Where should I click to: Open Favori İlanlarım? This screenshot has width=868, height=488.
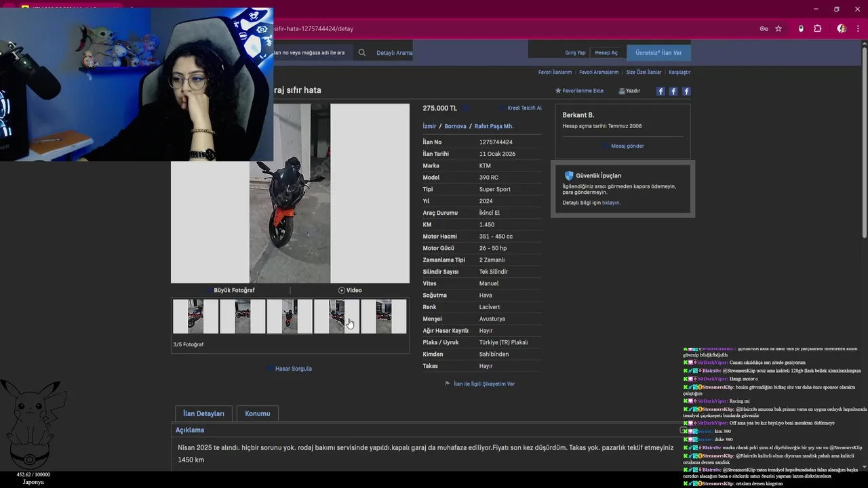pyautogui.click(x=555, y=72)
